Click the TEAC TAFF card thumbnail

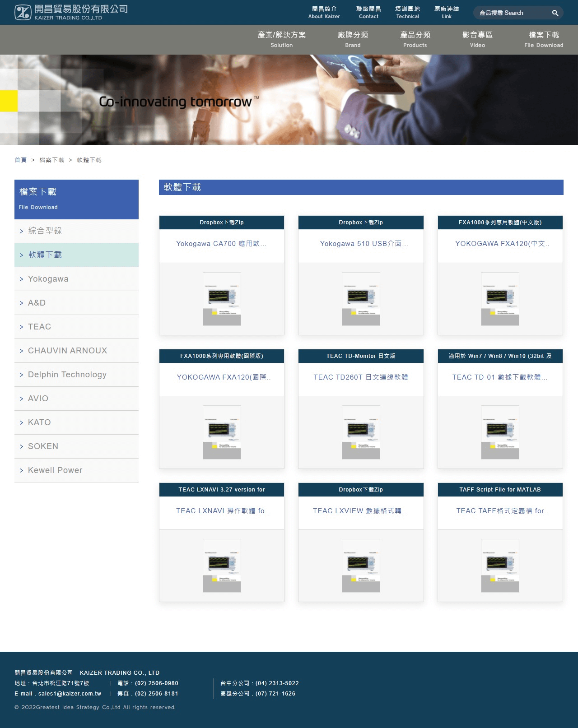[500, 566]
